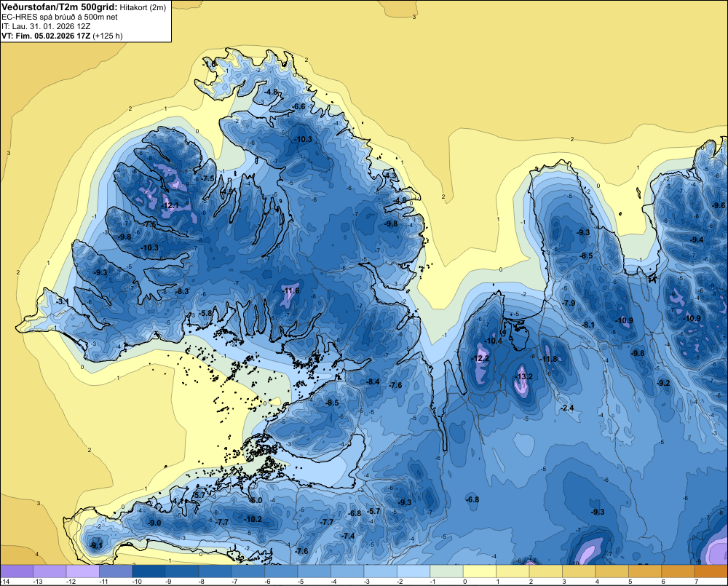This screenshot has height=586, width=728.
Task: Click the map title 'Veðurstofan/T2m 500grid'
Action: click(x=60, y=7)
